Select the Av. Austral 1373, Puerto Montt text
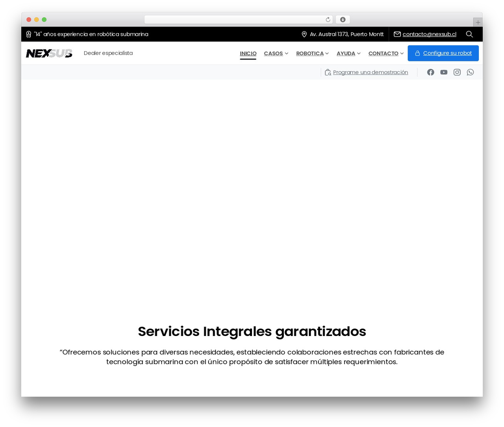The width and height of the screenshot is (504, 427). tap(346, 34)
